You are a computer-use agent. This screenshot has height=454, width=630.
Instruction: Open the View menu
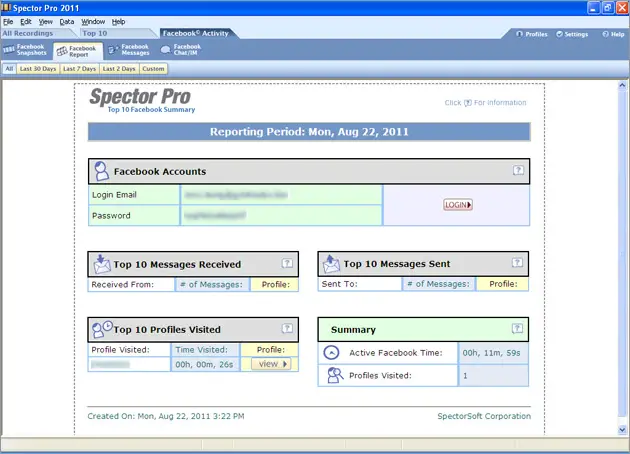tap(45, 22)
